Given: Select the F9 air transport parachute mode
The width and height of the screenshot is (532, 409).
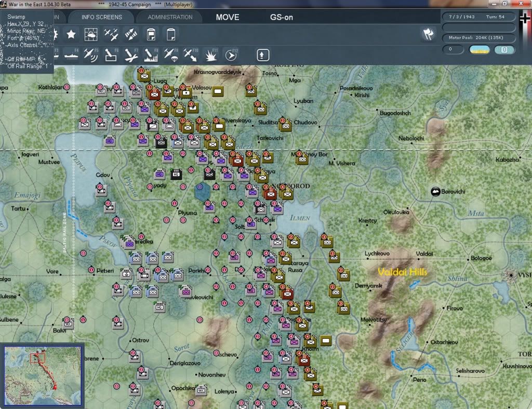Looking at the screenshot, I should pyautogui.click(x=171, y=55).
